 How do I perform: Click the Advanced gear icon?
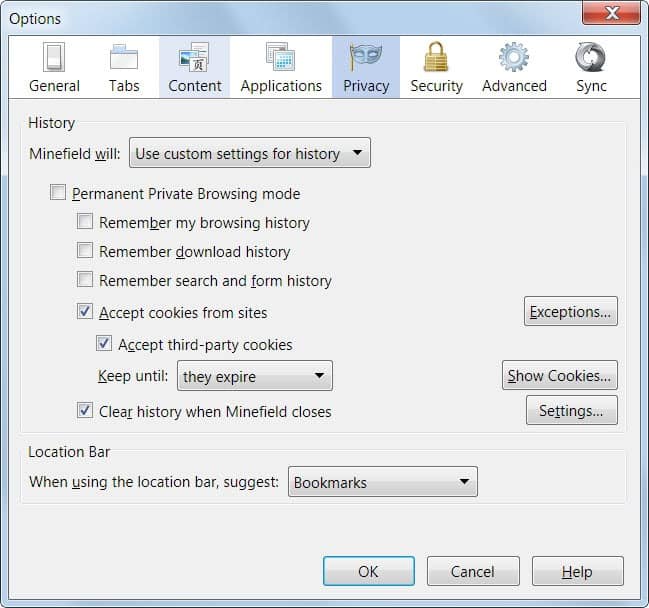click(514, 57)
